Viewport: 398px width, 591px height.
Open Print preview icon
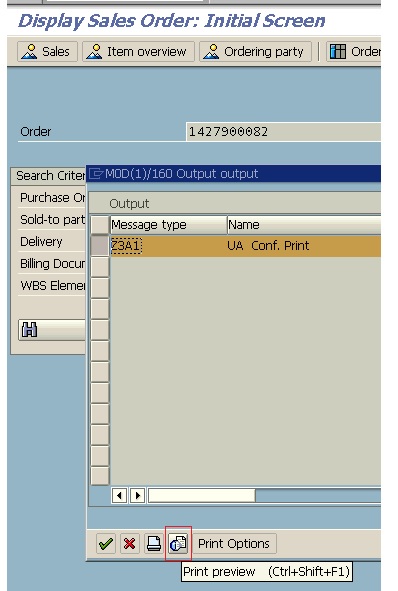coord(178,544)
